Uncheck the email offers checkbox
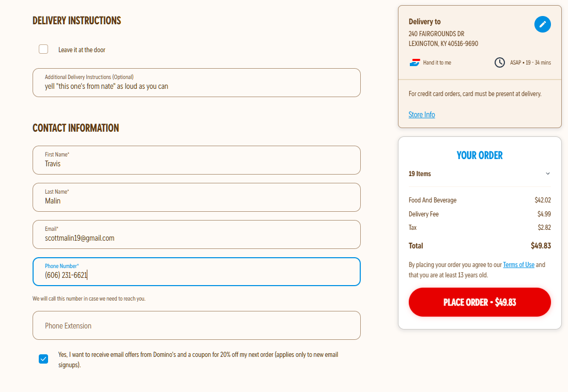The width and height of the screenshot is (568, 392). [x=43, y=359]
